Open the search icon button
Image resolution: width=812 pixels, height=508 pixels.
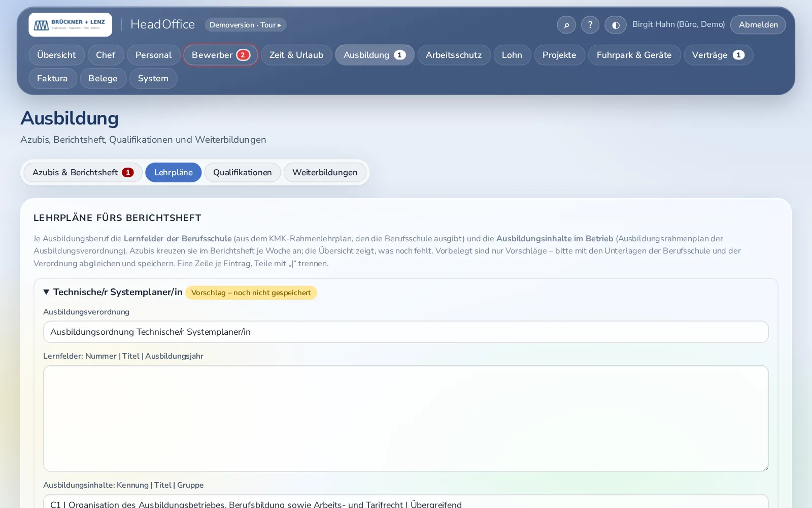tap(566, 25)
